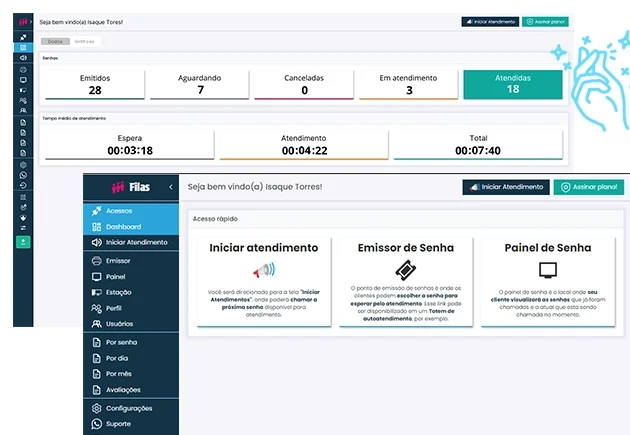Screen dimensions: 630x435
Task: Open Painel from the labeled sidebar
Action: tap(115, 276)
